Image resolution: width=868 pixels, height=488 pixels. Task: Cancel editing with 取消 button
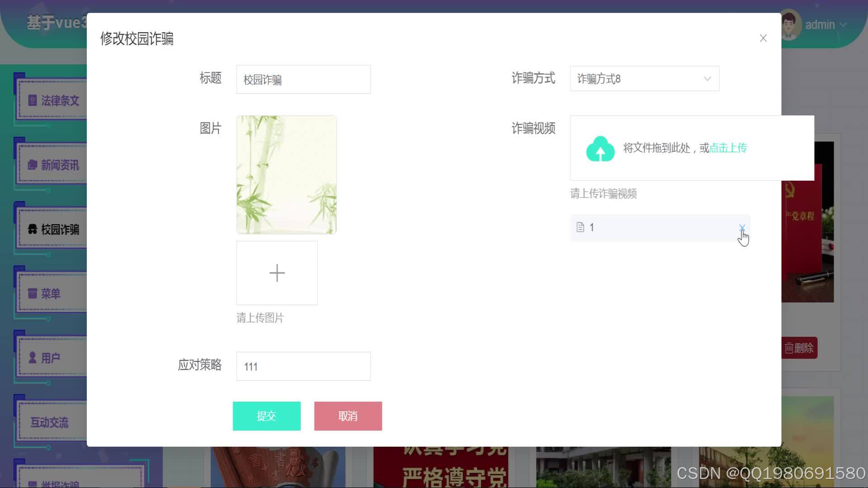(x=347, y=416)
